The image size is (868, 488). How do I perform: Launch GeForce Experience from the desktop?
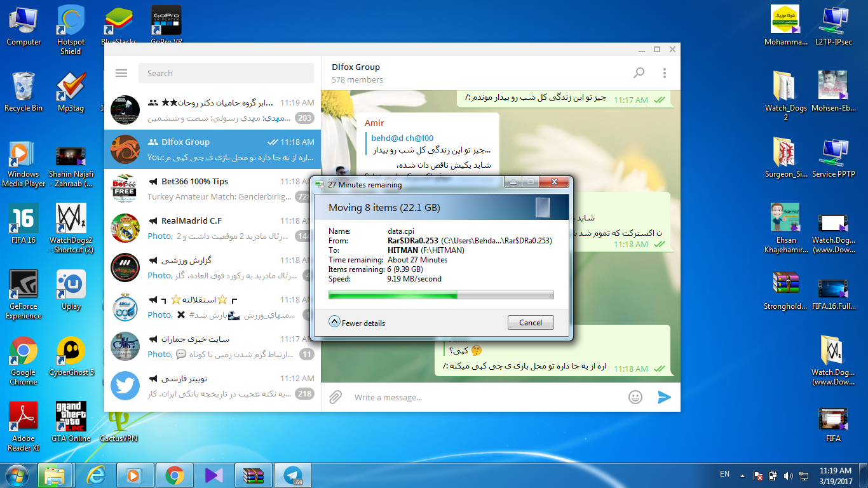(x=24, y=294)
